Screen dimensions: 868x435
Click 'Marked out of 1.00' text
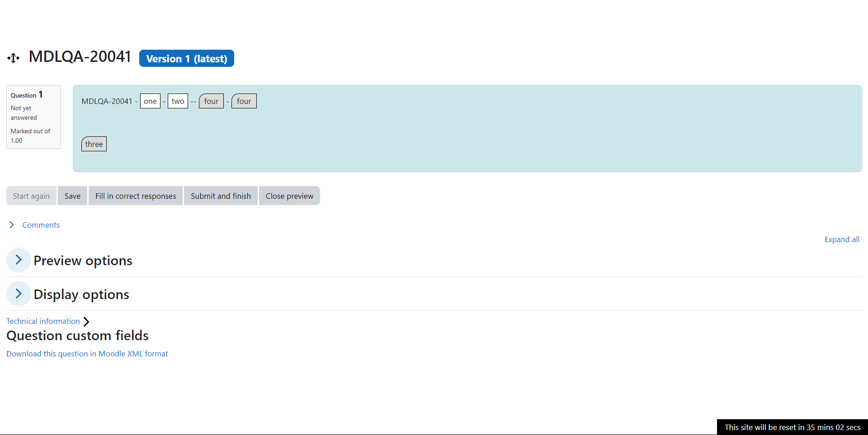coord(30,136)
